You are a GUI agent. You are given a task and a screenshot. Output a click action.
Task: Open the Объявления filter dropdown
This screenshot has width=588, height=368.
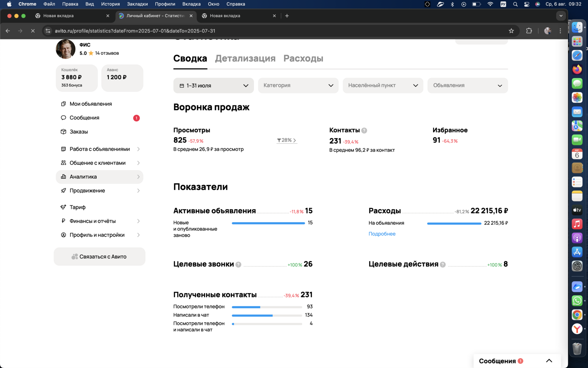point(468,86)
